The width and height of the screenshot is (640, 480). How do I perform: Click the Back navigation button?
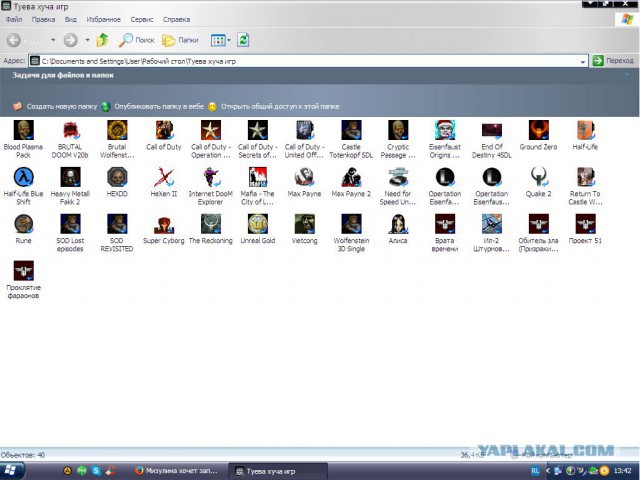coord(26,40)
